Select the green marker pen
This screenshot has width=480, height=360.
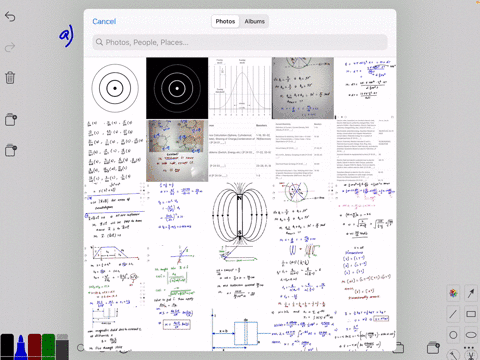click(48, 346)
